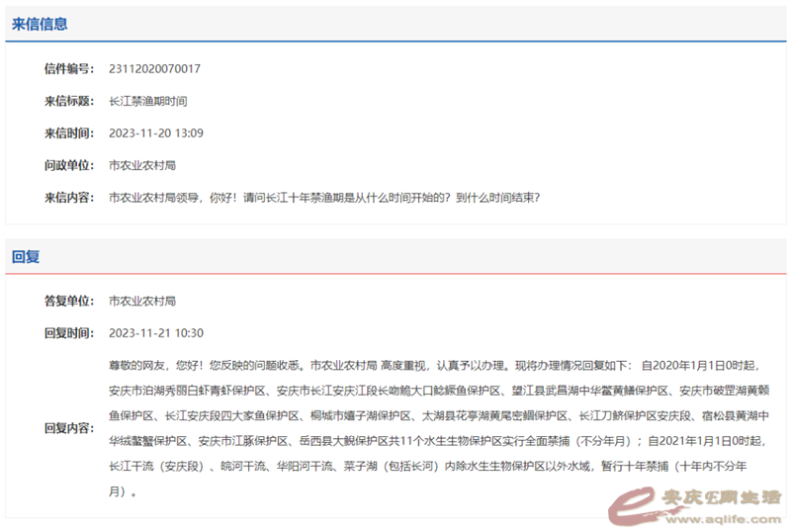The image size is (791, 532).
Task: Click the 答复单位 field label
Action: (x=68, y=301)
